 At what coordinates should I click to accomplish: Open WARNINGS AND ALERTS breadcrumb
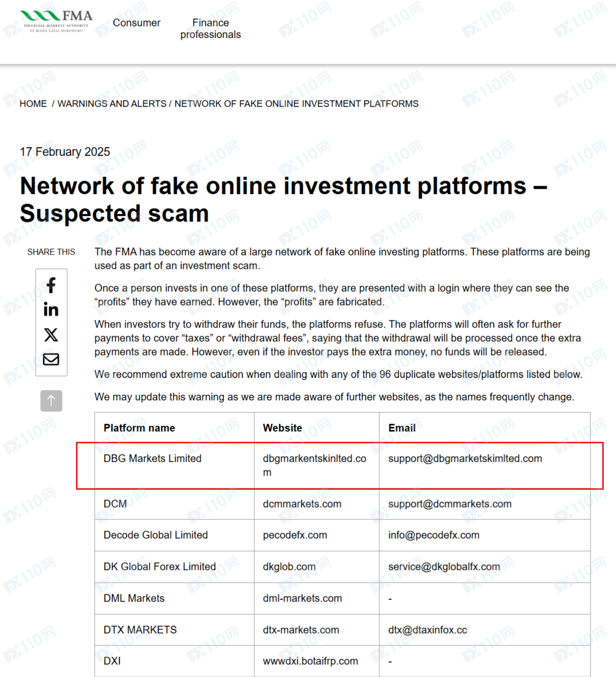point(112,104)
